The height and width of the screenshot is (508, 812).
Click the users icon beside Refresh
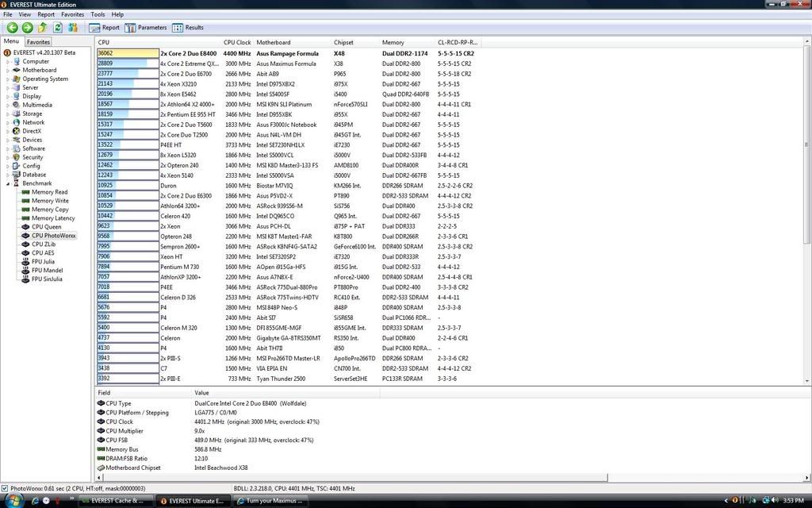(72, 28)
